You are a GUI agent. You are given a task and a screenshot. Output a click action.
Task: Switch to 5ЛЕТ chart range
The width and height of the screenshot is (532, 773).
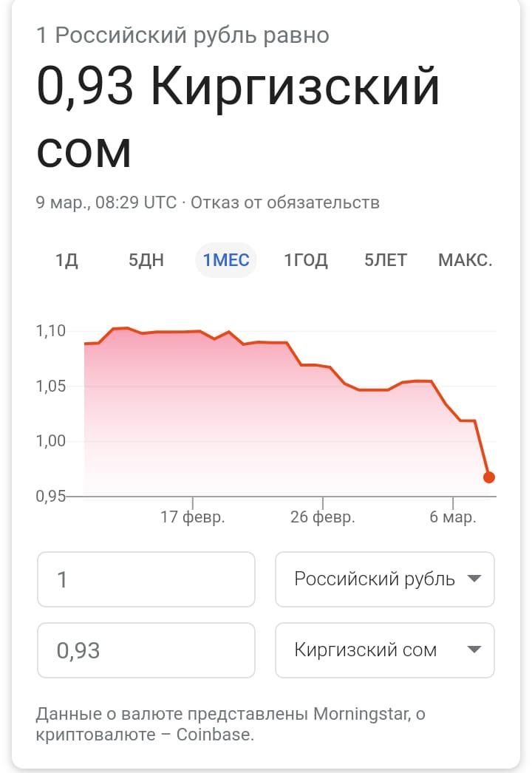[x=386, y=260]
